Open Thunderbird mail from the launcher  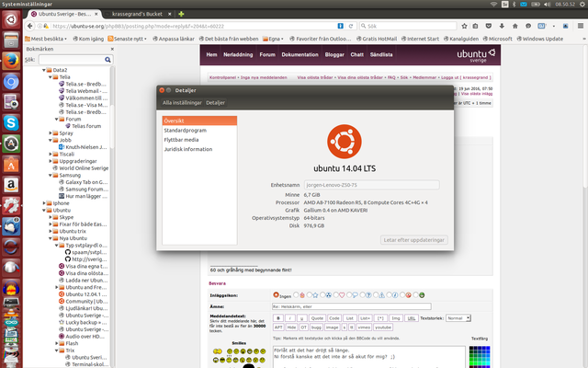(x=11, y=226)
